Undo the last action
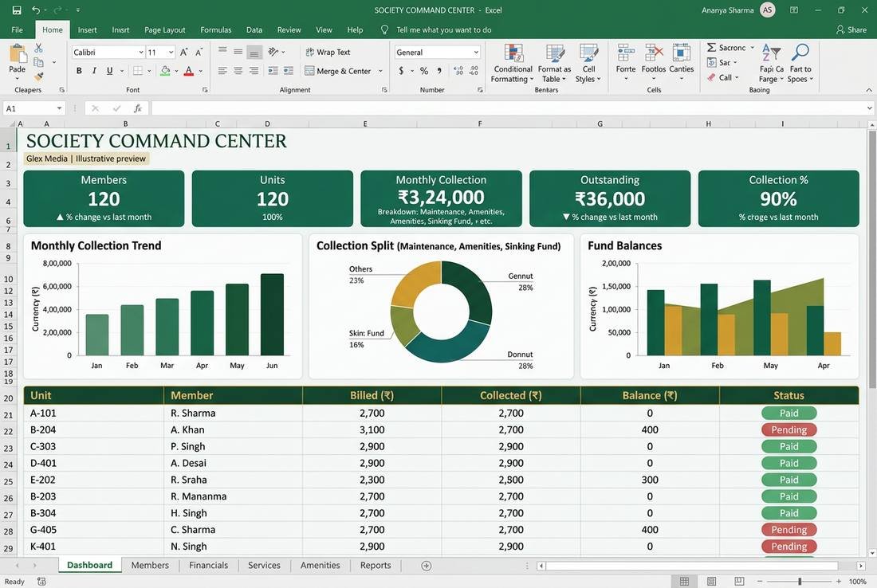The image size is (877, 588). click(x=36, y=10)
